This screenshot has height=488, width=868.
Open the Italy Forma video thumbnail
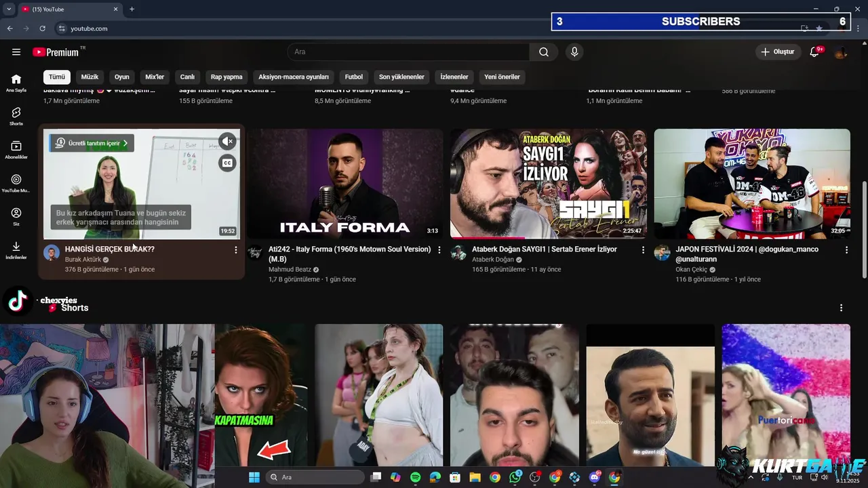click(345, 184)
